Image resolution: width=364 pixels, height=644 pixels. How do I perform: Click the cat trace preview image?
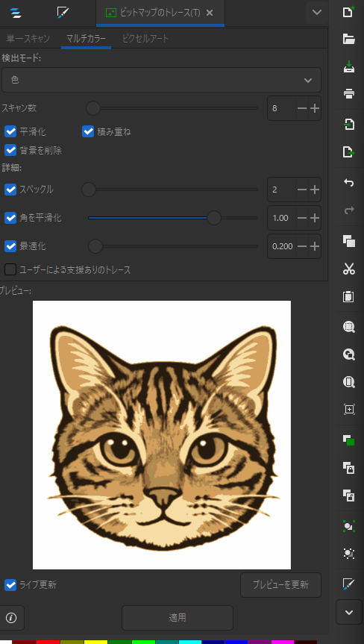(162, 434)
